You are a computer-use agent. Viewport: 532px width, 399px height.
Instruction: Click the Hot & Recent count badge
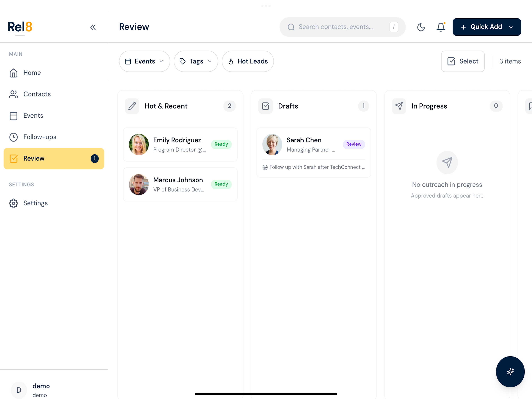(x=229, y=106)
